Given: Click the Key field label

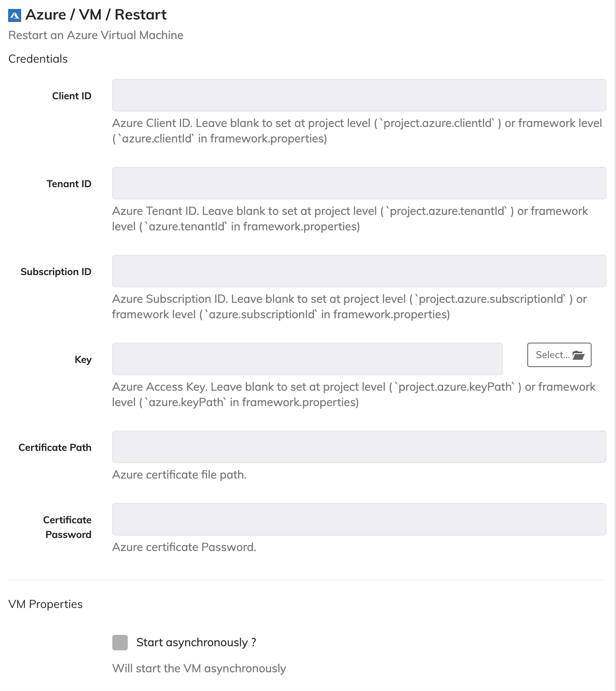Looking at the screenshot, I should pyautogui.click(x=83, y=360).
